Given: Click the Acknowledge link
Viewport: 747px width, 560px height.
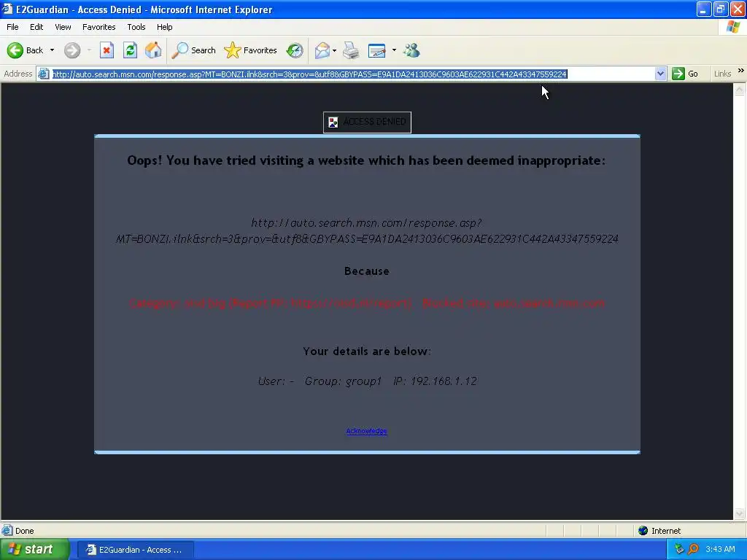Looking at the screenshot, I should point(366,431).
